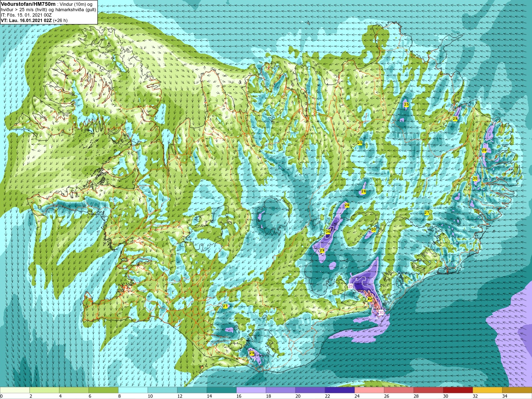This screenshot has width=532, height=399.
Task: Select the 14–16 m/s dark teal legend swatch
Action: 222,390
